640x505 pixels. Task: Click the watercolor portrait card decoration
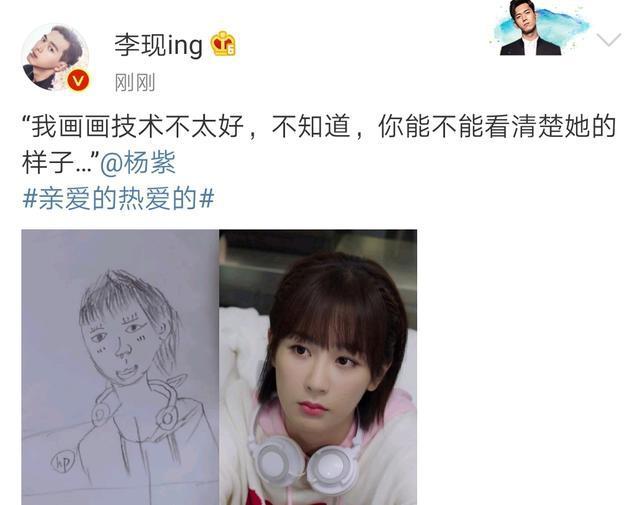540,28
